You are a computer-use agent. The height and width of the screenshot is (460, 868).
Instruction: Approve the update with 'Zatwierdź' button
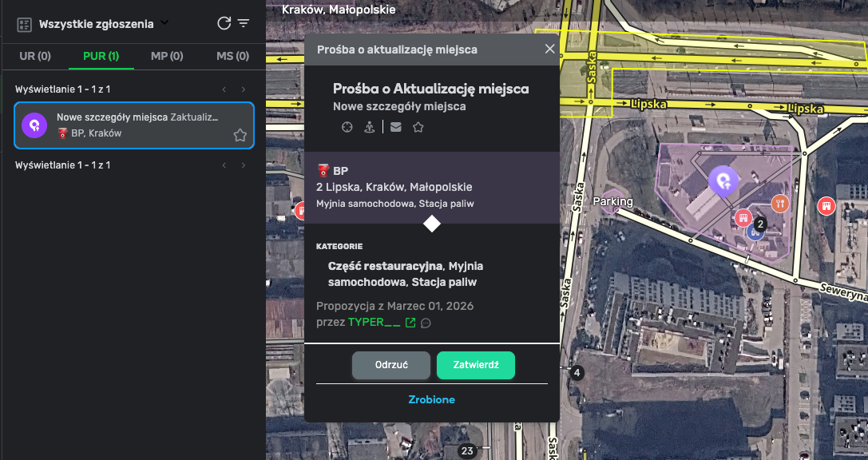point(476,365)
